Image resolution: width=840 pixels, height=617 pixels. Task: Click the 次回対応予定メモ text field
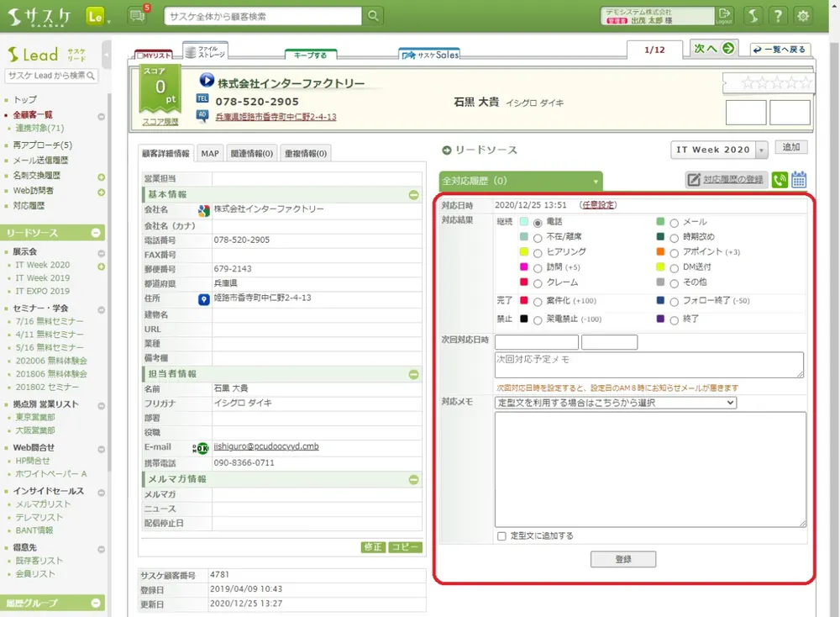[x=648, y=365]
